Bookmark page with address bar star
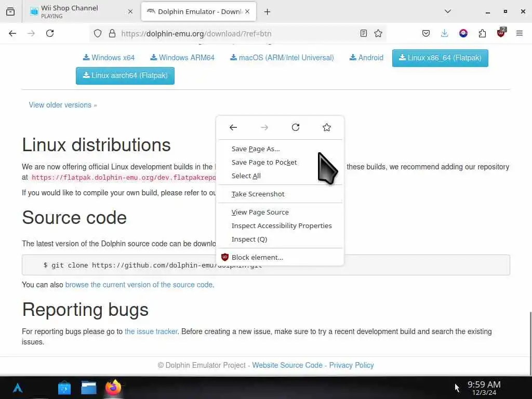Screen dimensions: 532x399 point(378,33)
